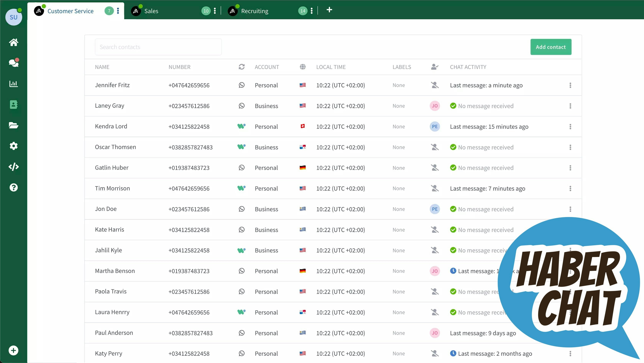Open settings gear icon in sidebar
This screenshot has height=363, width=644.
click(x=13, y=146)
